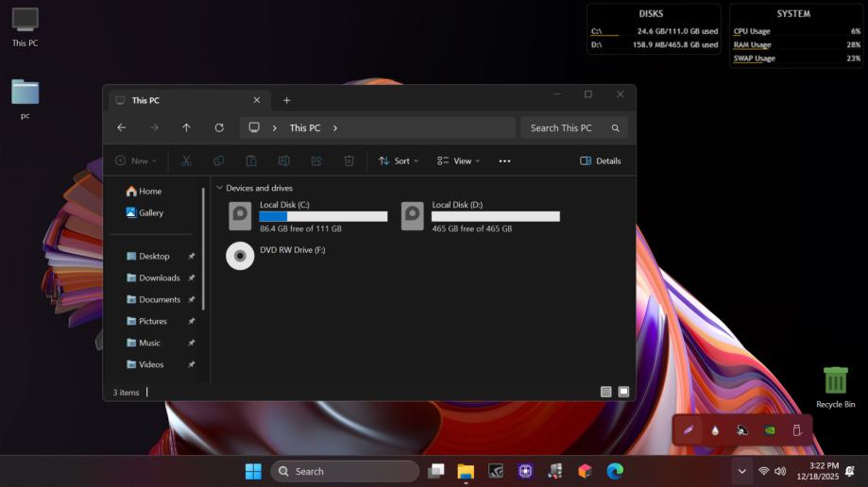Image resolution: width=868 pixels, height=487 pixels.
Task: Go to Downloads in the sidebar
Action: click(159, 278)
